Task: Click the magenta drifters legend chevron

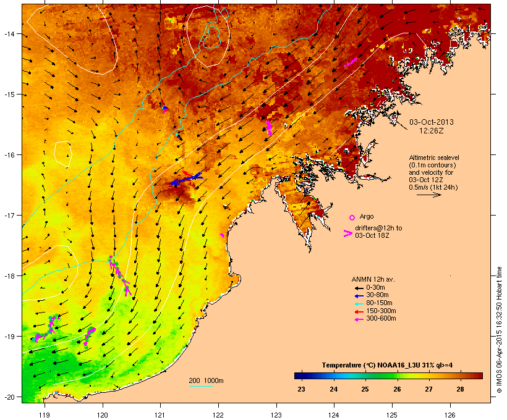Action: [348, 233]
